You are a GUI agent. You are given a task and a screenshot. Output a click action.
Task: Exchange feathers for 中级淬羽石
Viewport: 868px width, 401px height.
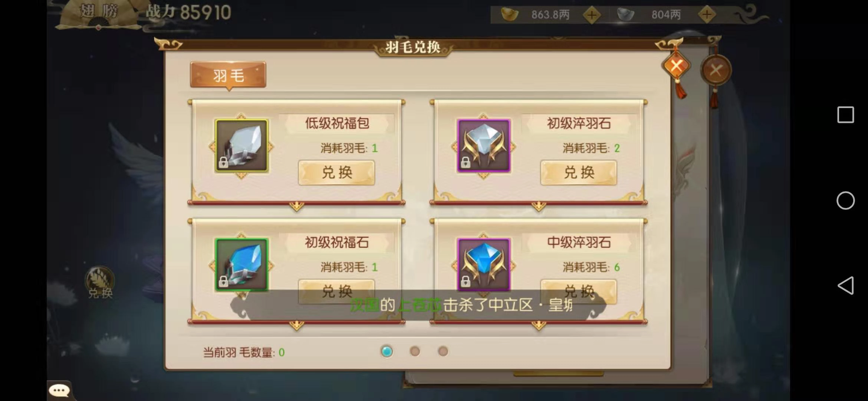[579, 291]
